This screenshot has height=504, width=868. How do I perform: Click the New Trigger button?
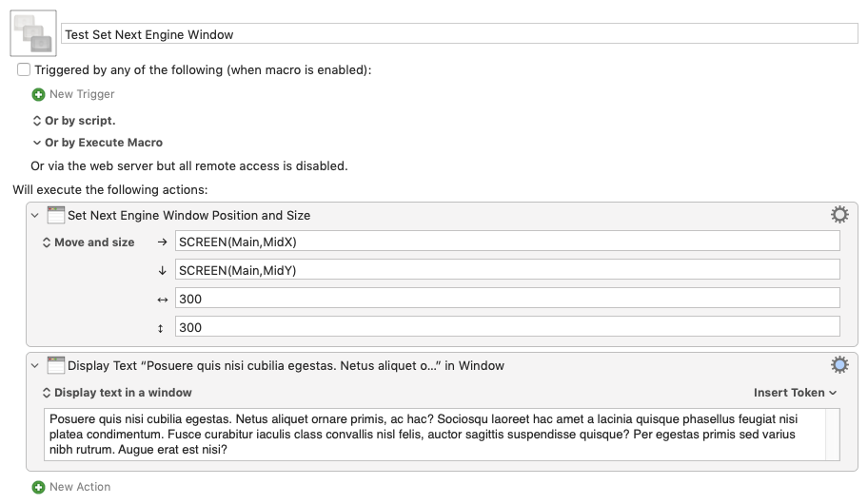coord(82,94)
